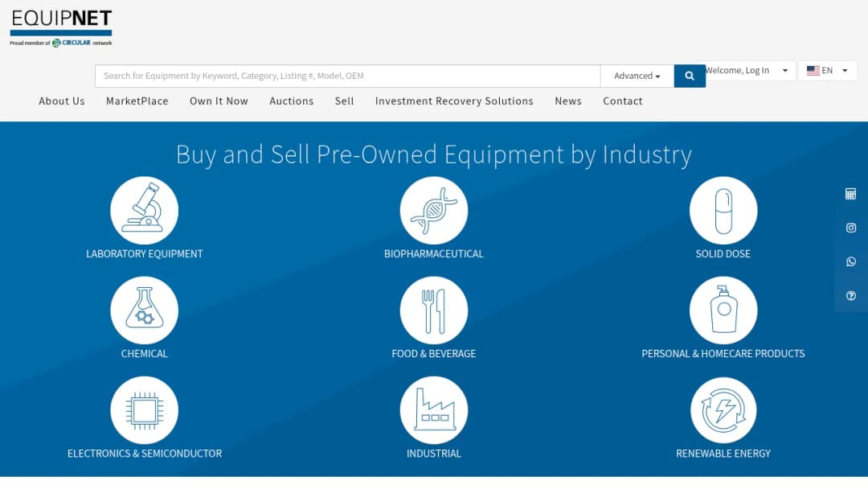The width and height of the screenshot is (868, 489).
Task: Open the Electronics & Semiconductor chip icon
Action: 145,410
